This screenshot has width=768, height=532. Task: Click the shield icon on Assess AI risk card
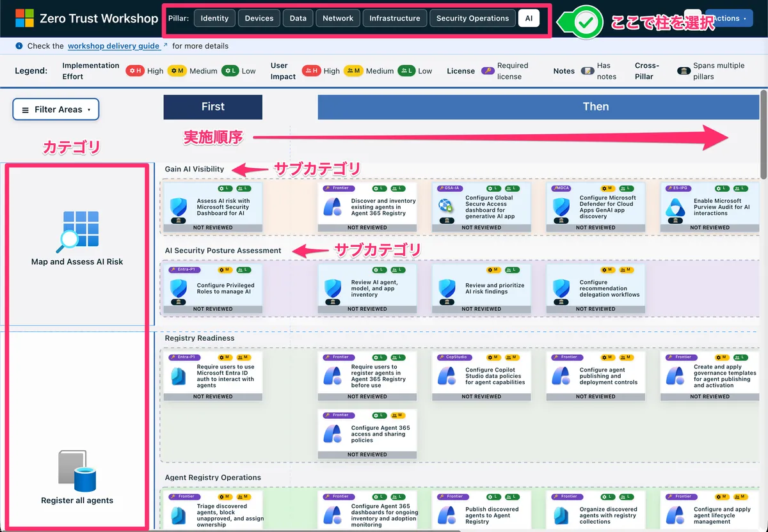pos(179,207)
